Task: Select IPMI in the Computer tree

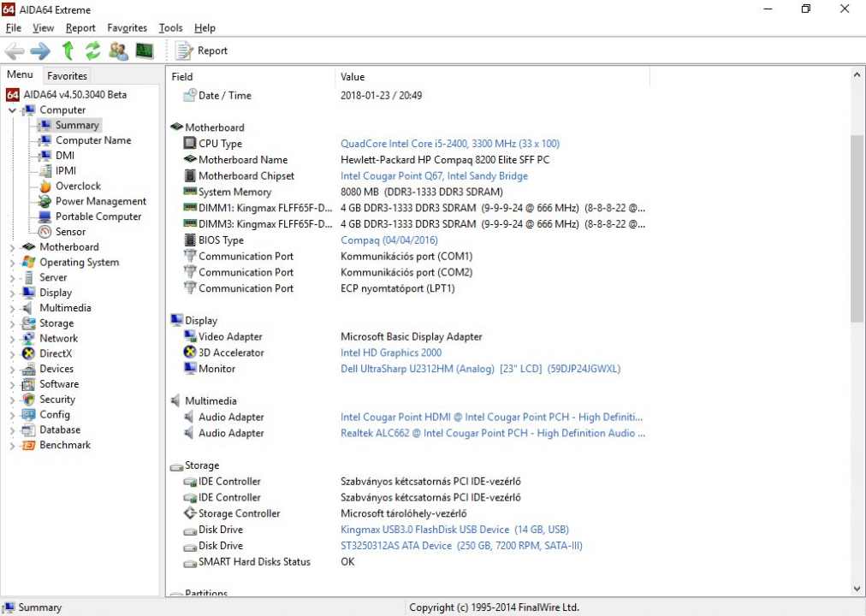Action: pyautogui.click(x=66, y=170)
